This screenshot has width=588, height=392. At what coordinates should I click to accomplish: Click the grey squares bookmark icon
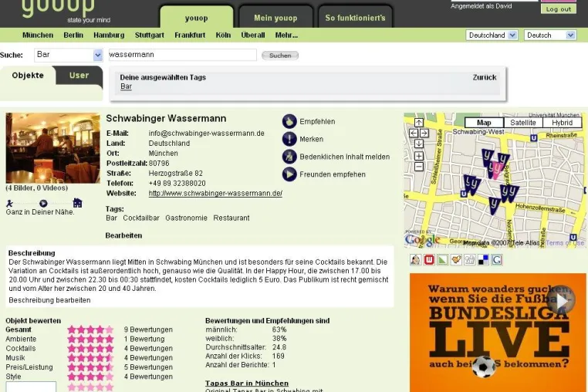[x=469, y=259]
